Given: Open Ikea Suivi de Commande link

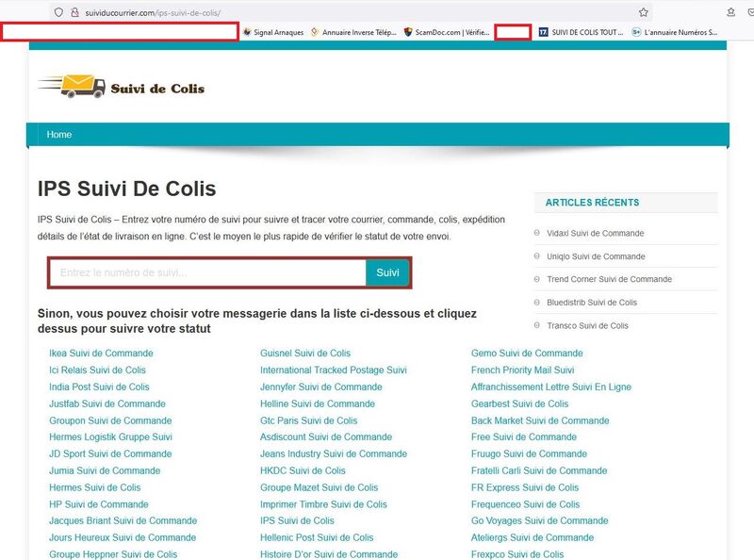Looking at the screenshot, I should [101, 354].
